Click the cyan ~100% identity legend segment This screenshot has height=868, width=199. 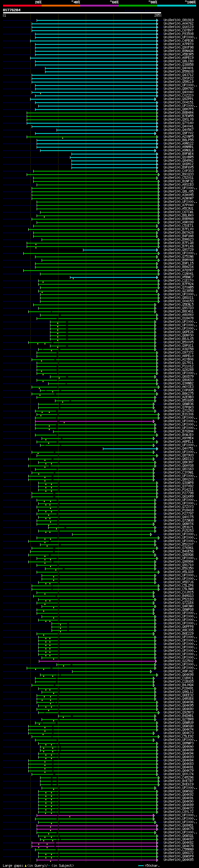click(177, 6)
